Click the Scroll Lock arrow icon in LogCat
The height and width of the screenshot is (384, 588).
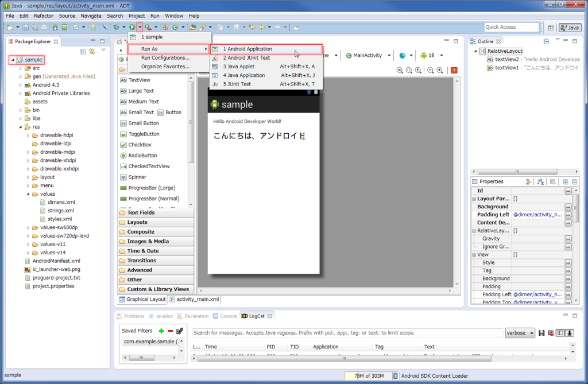(x=570, y=333)
